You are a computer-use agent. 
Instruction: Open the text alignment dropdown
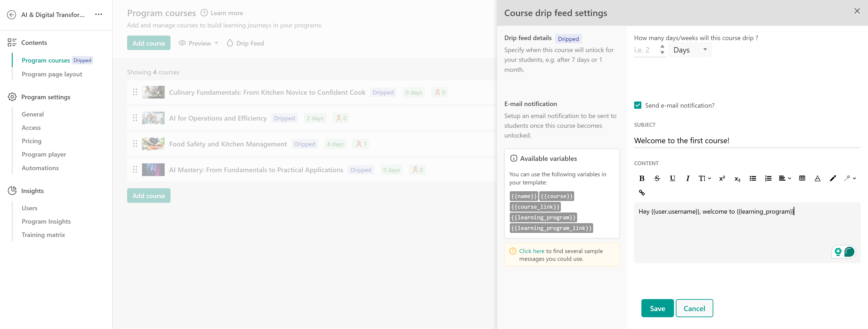785,178
